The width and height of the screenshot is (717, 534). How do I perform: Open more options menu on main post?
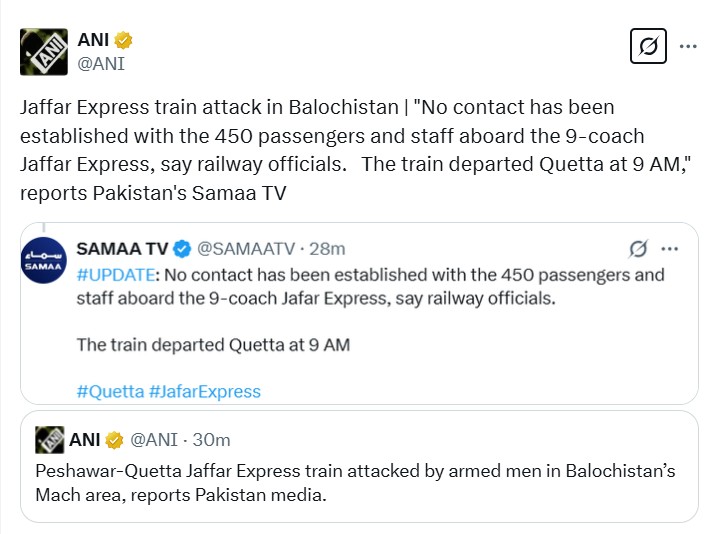click(x=689, y=46)
